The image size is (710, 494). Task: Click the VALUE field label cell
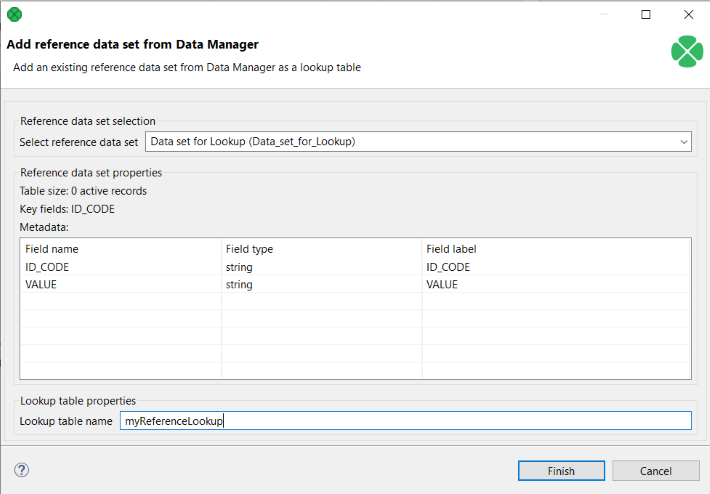pyautogui.click(x=442, y=285)
